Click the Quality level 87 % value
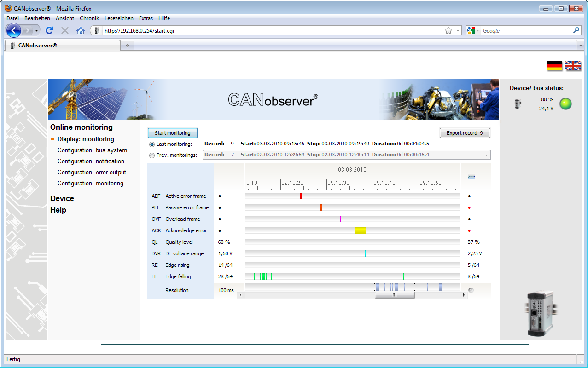 [x=473, y=242]
